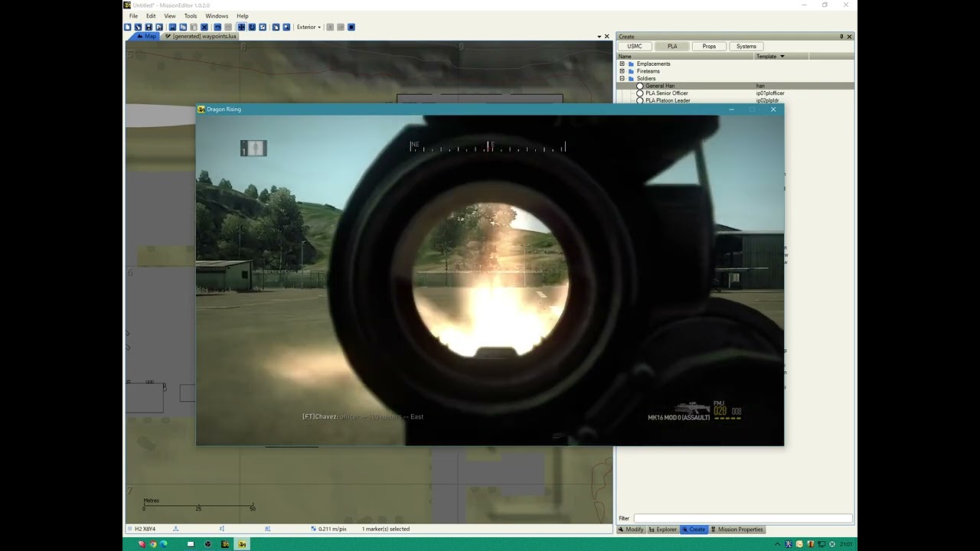Click the Filter input field
This screenshot has width=980, height=551.
click(x=743, y=518)
